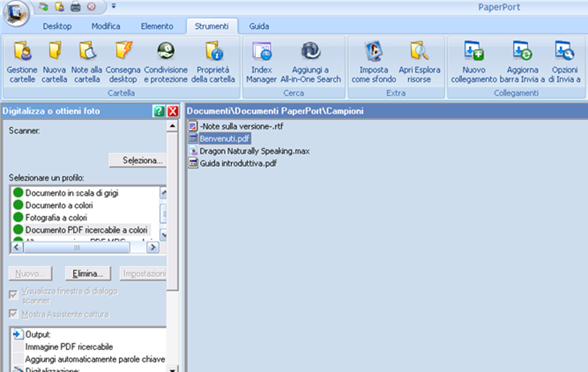Click profile list scroll right arrow

pos(153,247)
